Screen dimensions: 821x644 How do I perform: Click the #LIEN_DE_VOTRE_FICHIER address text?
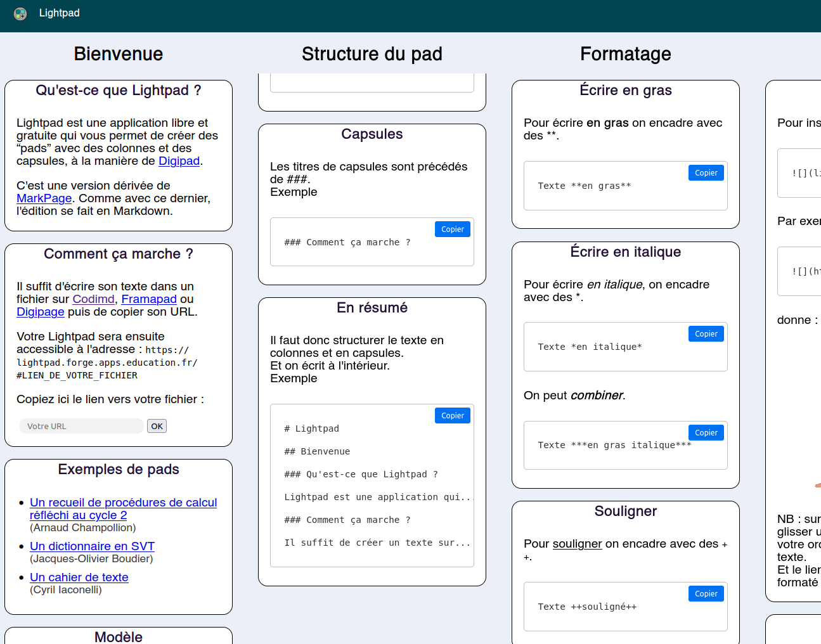[77, 375]
